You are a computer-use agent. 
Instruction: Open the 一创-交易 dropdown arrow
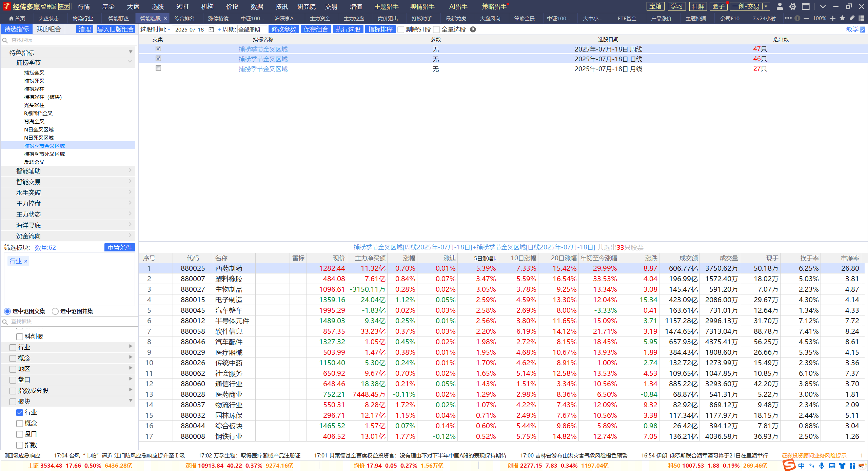click(x=766, y=6)
